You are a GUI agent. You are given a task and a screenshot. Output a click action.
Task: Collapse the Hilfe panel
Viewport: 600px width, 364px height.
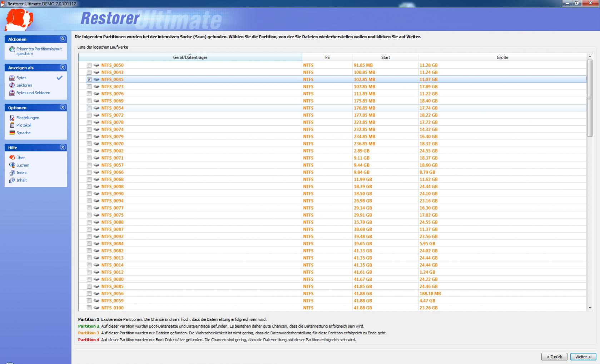pyautogui.click(x=63, y=148)
